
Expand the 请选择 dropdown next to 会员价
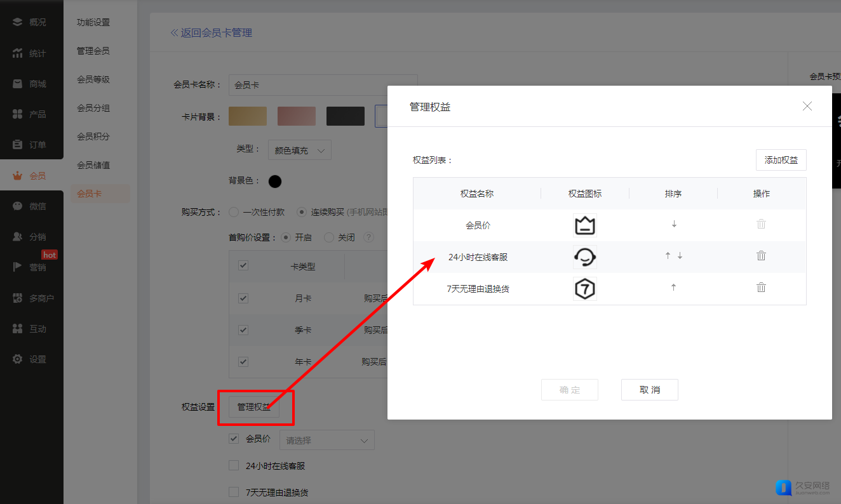327,440
